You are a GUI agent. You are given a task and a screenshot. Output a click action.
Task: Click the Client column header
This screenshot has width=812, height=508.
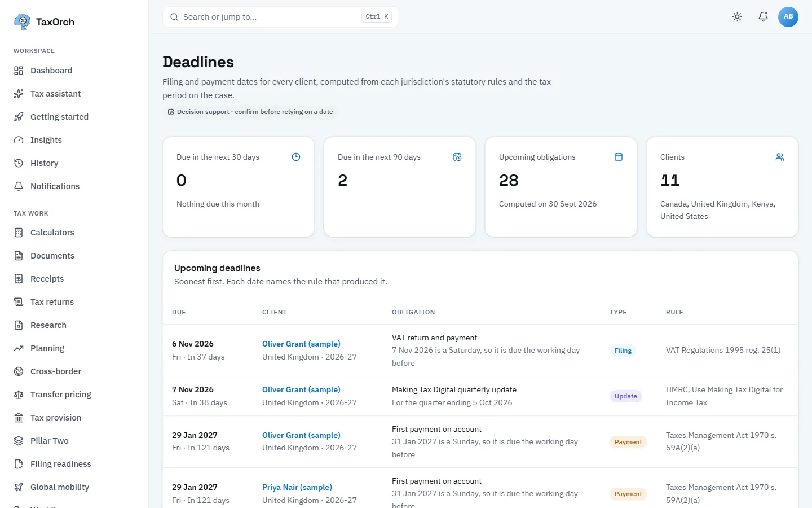click(275, 312)
